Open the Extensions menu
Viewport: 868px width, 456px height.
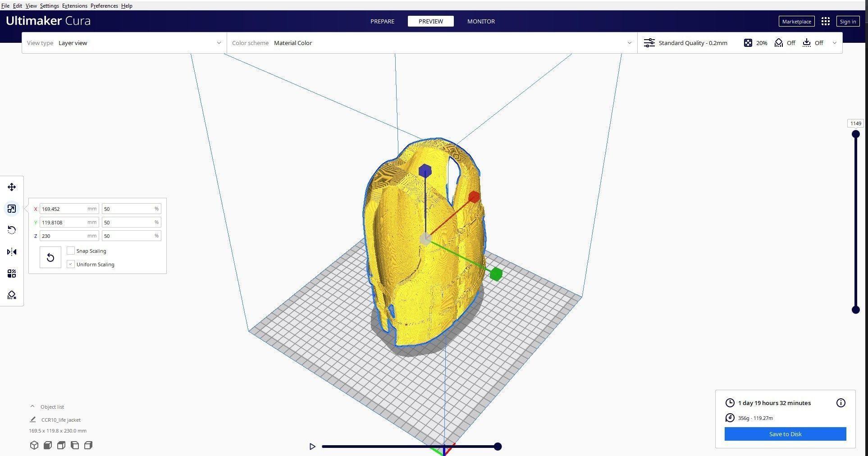click(x=74, y=6)
